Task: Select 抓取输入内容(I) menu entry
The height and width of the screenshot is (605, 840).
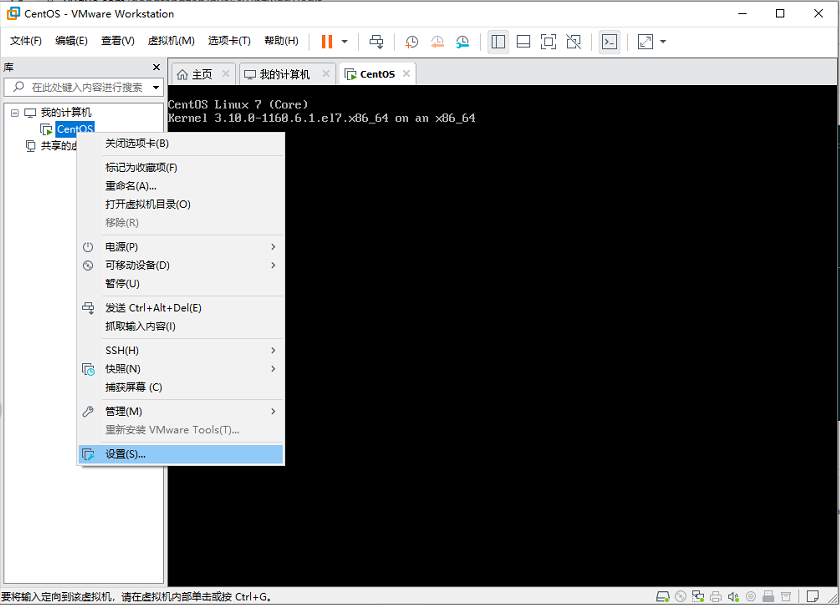Action: (x=181, y=326)
